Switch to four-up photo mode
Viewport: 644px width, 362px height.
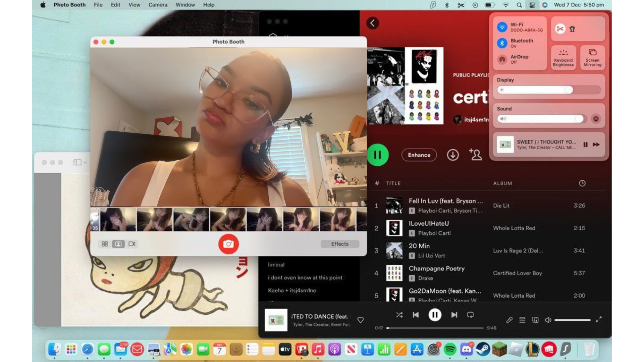[x=105, y=244]
